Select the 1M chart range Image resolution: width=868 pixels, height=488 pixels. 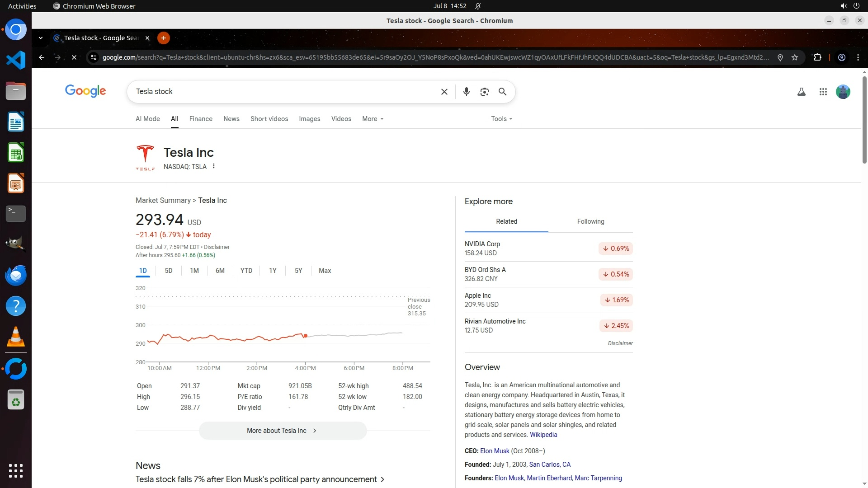194,271
